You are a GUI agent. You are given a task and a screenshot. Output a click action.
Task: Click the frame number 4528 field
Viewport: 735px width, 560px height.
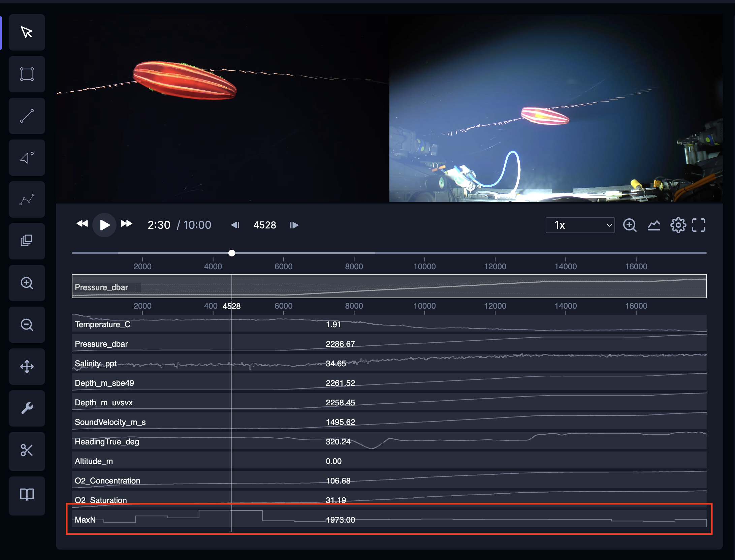tap(264, 225)
